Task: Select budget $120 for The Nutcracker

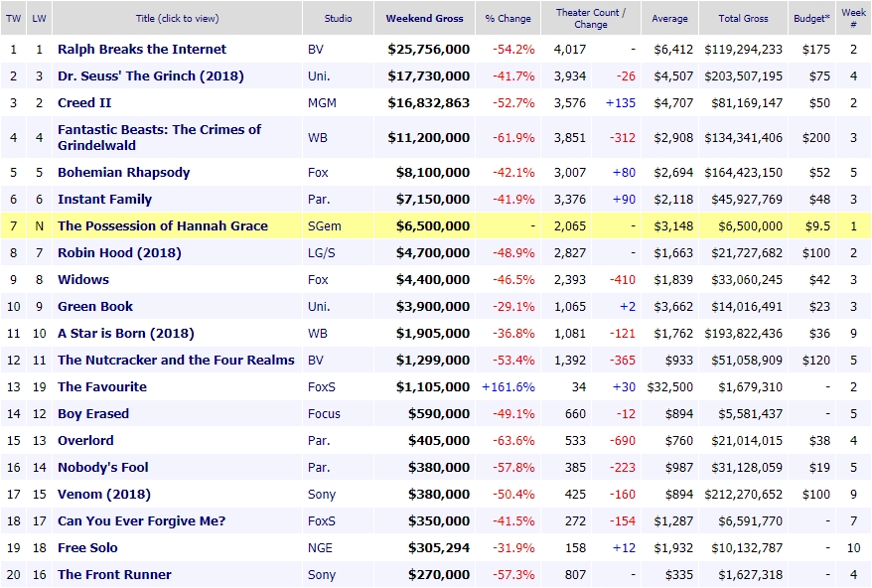Action: click(815, 360)
